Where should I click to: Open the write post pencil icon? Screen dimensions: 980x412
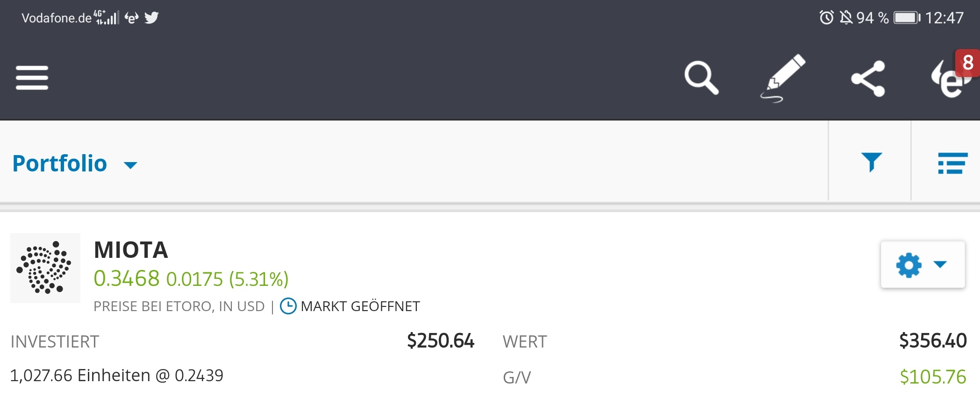coord(783,78)
